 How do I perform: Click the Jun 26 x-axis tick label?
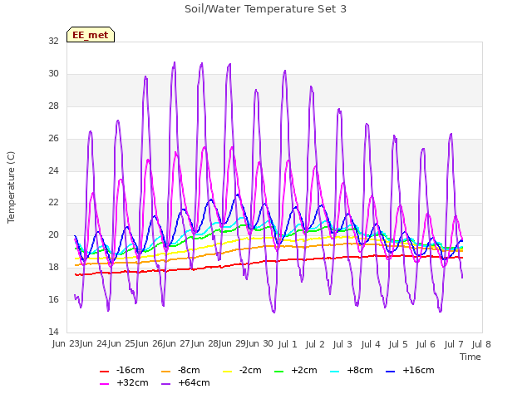[x=150, y=344]
